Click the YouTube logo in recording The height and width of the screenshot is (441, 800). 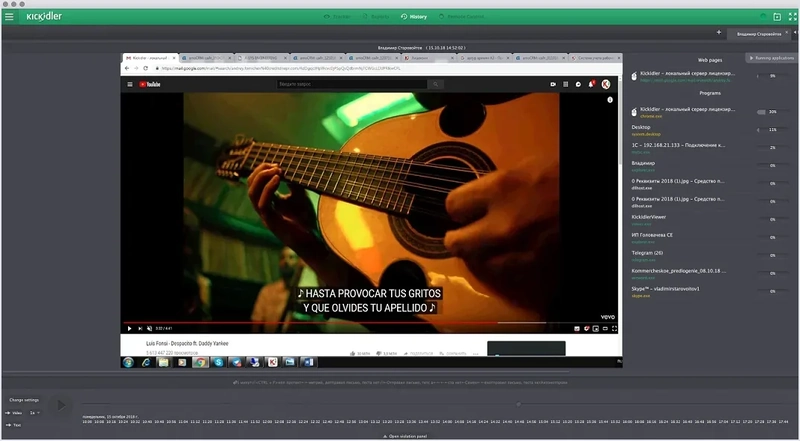tap(150, 84)
